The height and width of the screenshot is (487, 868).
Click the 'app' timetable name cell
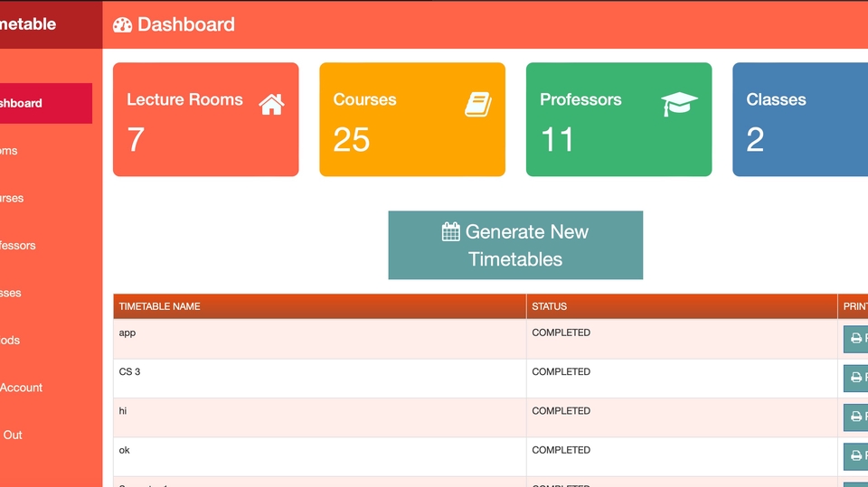click(x=320, y=339)
